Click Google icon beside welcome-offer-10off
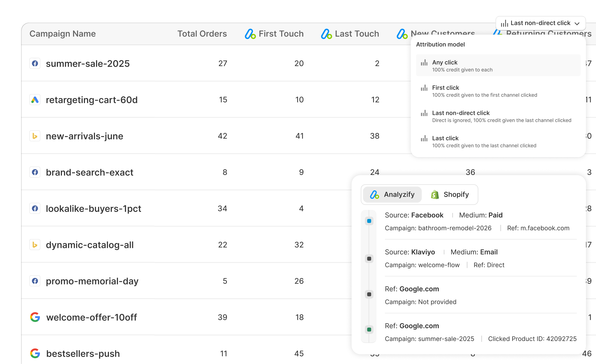This screenshot has height=364, width=596. coord(35,317)
